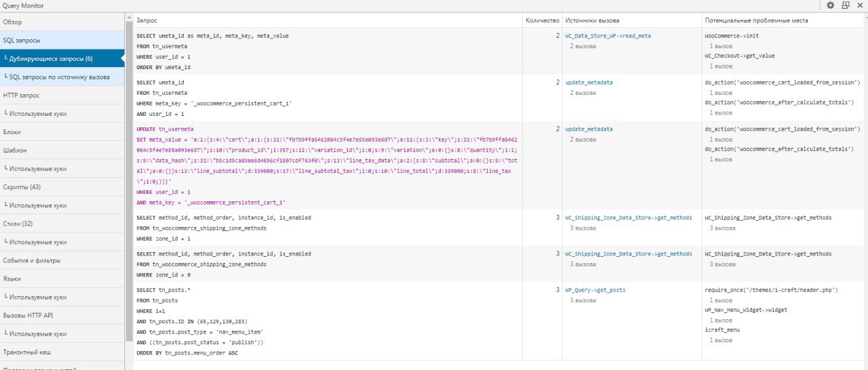Close the Query Monitor panel
This screenshot has width=868, height=370.
tap(860, 5)
